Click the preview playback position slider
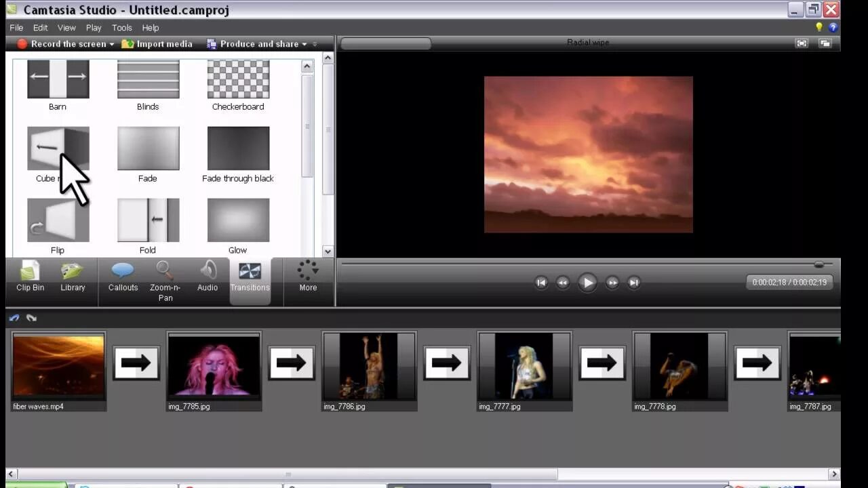 tap(819, 264)
